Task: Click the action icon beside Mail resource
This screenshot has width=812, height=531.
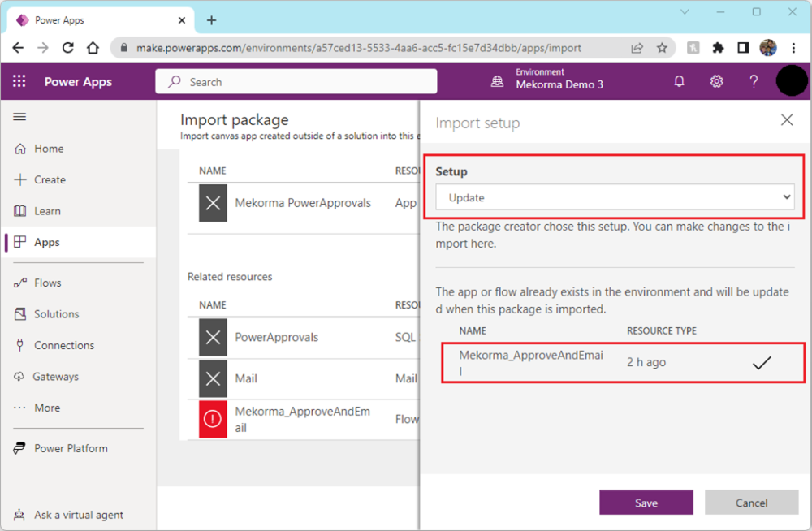Action: [x=213, y=378]
